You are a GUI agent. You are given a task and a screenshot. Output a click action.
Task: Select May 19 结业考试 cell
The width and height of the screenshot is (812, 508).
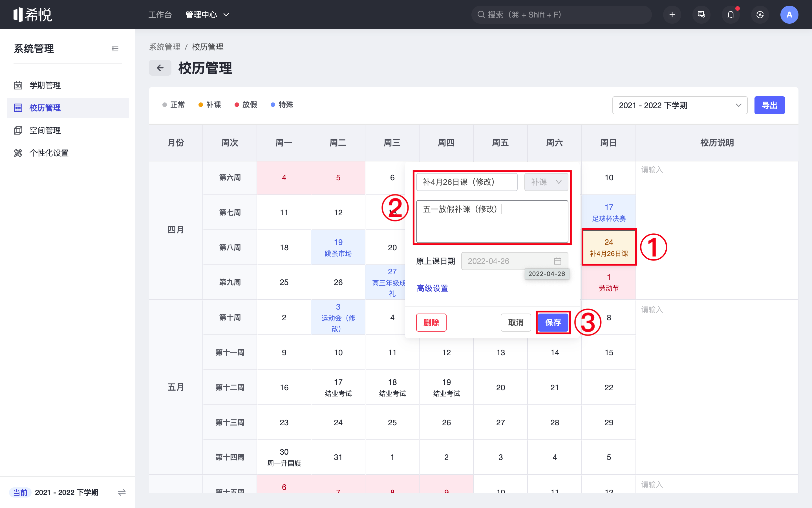pyautogui.click(x=446, y=387)
